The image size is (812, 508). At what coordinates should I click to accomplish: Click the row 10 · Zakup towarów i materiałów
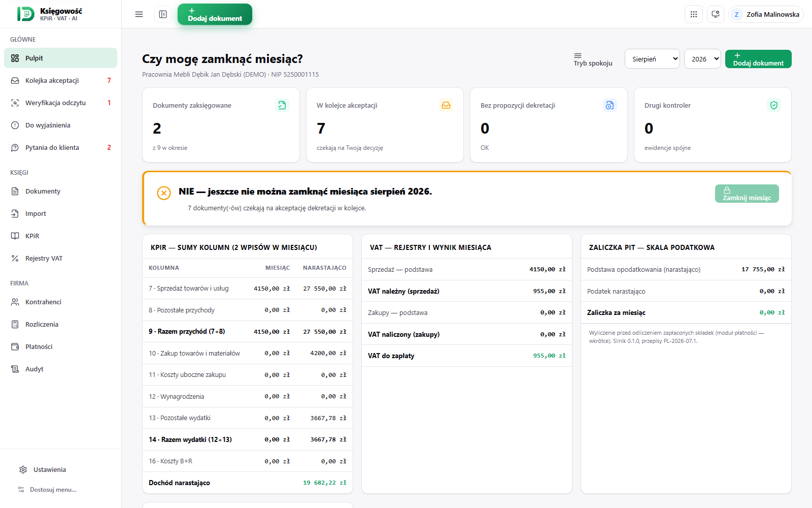[x=248, y=353]
